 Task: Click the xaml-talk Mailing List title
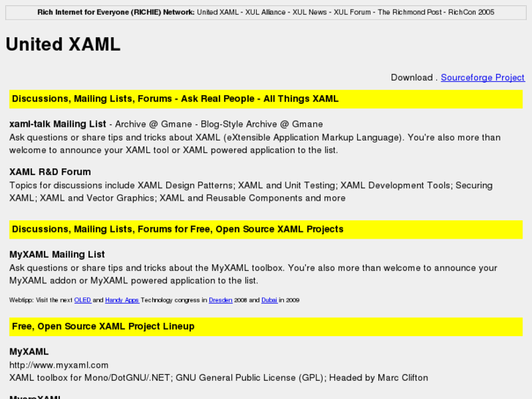(x=58, y=124)
